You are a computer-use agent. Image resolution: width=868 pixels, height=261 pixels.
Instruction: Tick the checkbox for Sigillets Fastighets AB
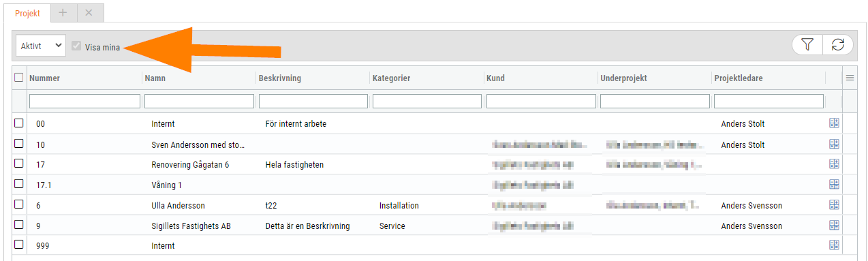pos(19,225)
